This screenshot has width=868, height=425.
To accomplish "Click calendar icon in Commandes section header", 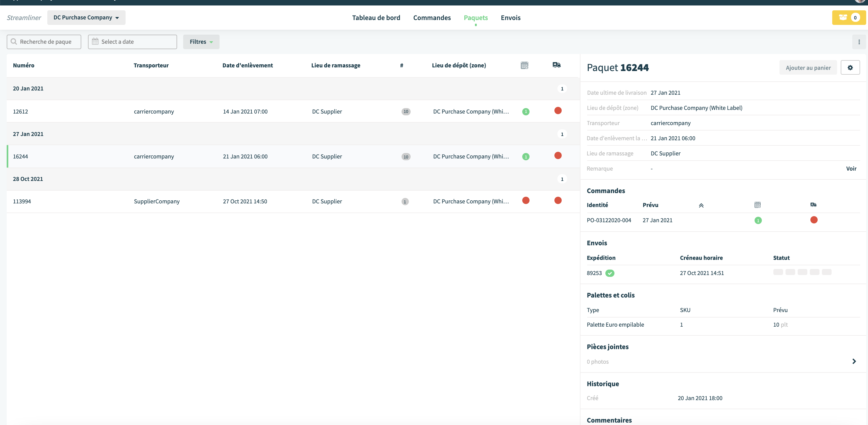I will click(758, 205).
